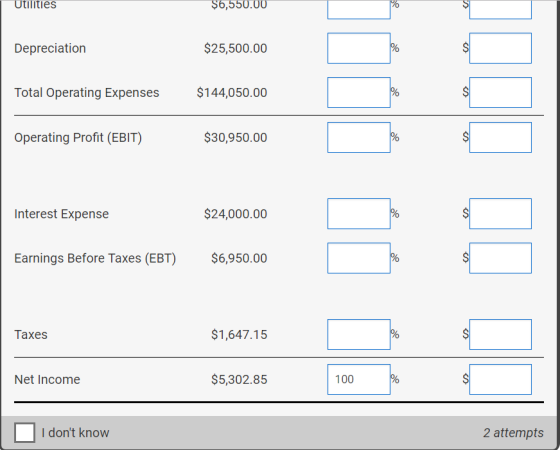
Task: Click Net Income dollar input field
Action: point(500,379)
